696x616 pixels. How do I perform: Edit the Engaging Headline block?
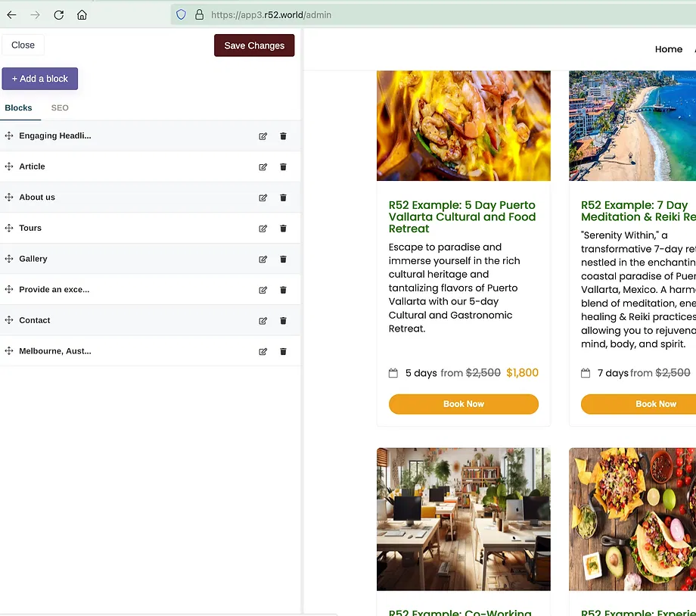tap(263, 136)
